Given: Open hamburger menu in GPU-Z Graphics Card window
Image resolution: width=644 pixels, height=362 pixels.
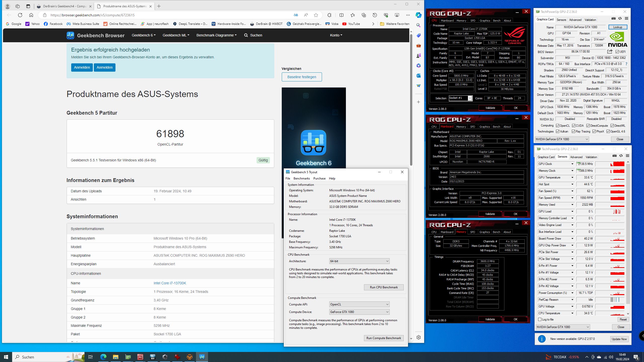Looking at the screenshot, I should coord(626,18).
